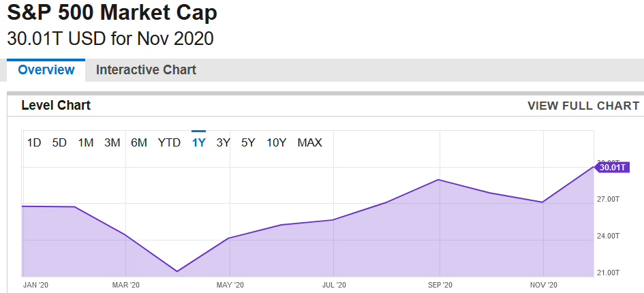
Task: Show year-to-date with YTD
Action: point(169,142)
